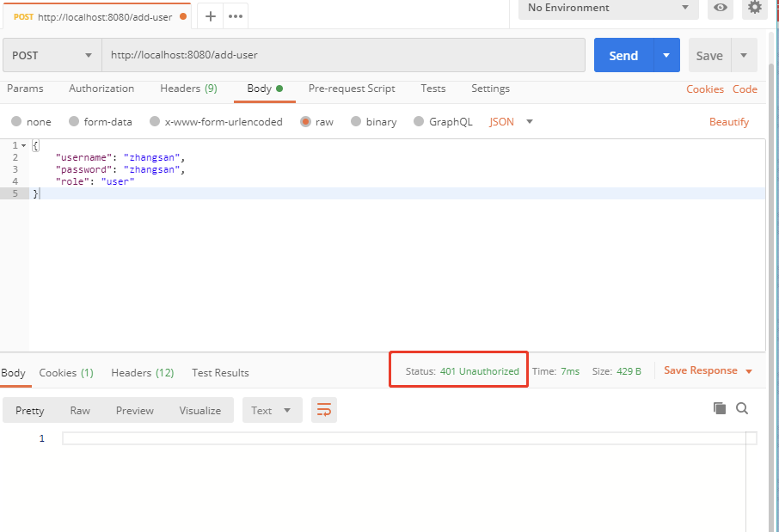
Task: Switch response view to Pretty
Action: tap(30, 410)
